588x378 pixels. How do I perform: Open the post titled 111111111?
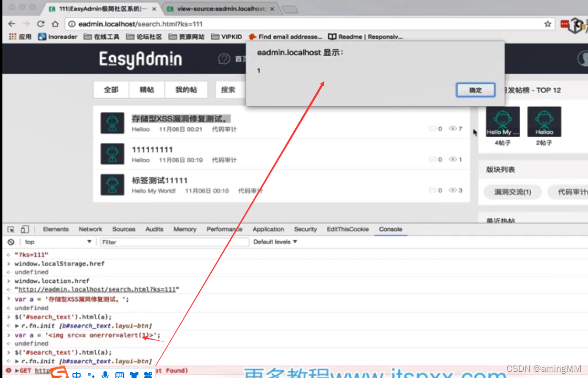point(153,150)
